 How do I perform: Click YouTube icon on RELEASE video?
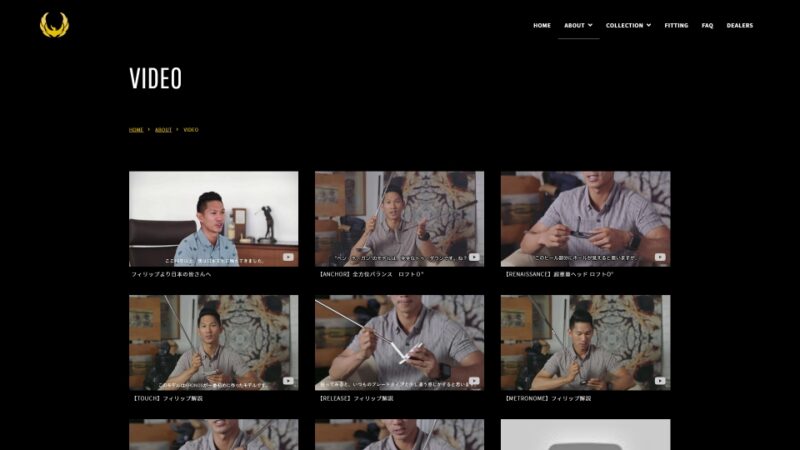tap(474, 381)
